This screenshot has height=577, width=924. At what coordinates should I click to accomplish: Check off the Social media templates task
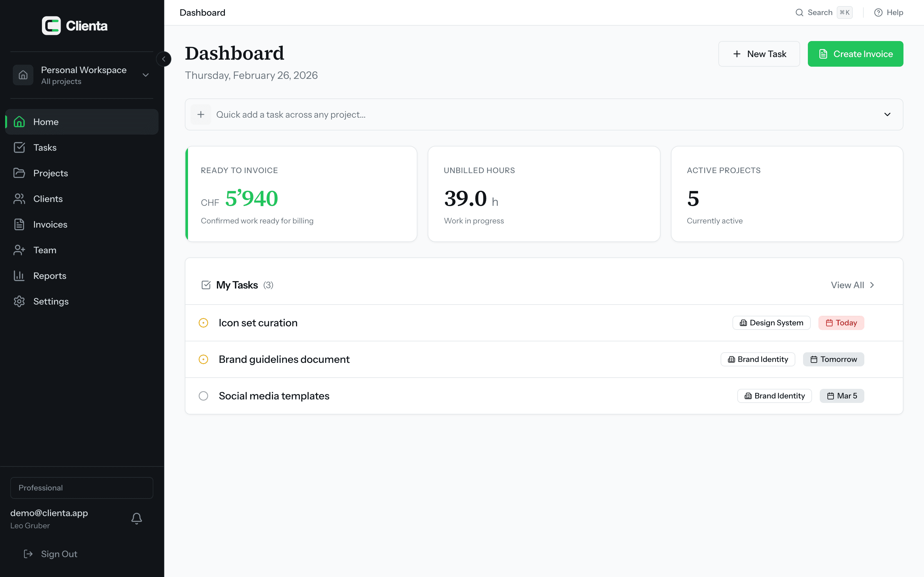[x=203, y=396]
